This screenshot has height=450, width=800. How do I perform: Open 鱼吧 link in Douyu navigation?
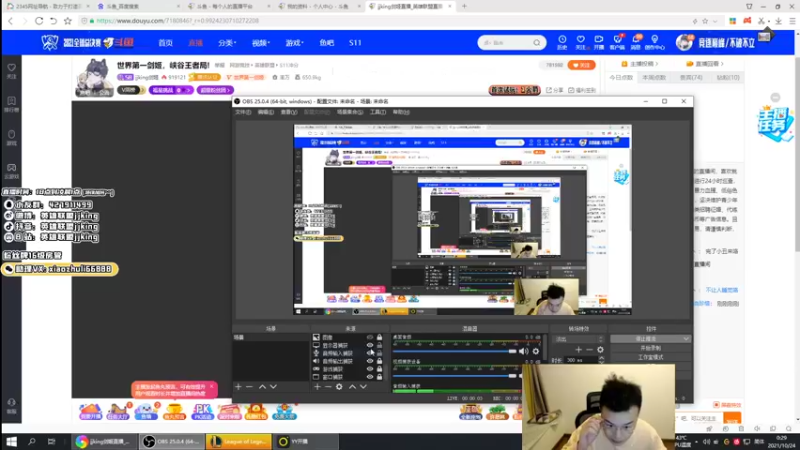[x=327, y=43]
